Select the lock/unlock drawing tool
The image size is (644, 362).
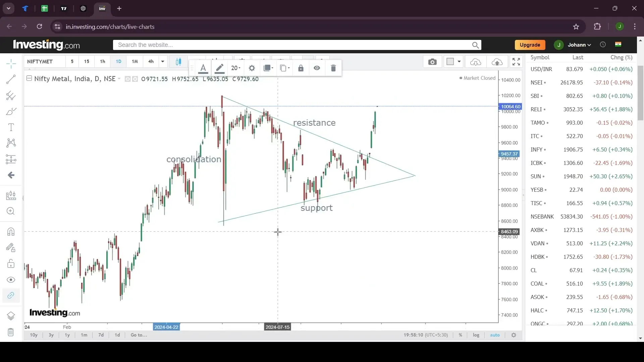pyautogui.click(x=301, y=68)
